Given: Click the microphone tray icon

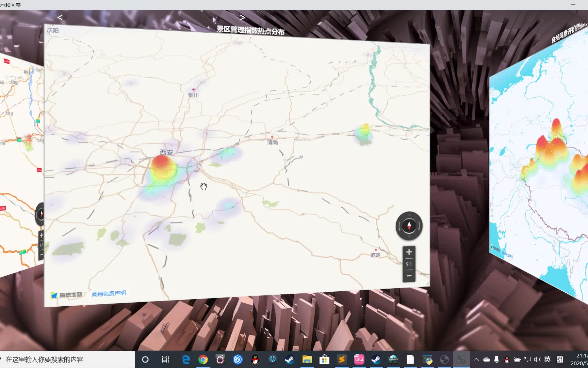Looking at the screenshot, I should 497,359.
